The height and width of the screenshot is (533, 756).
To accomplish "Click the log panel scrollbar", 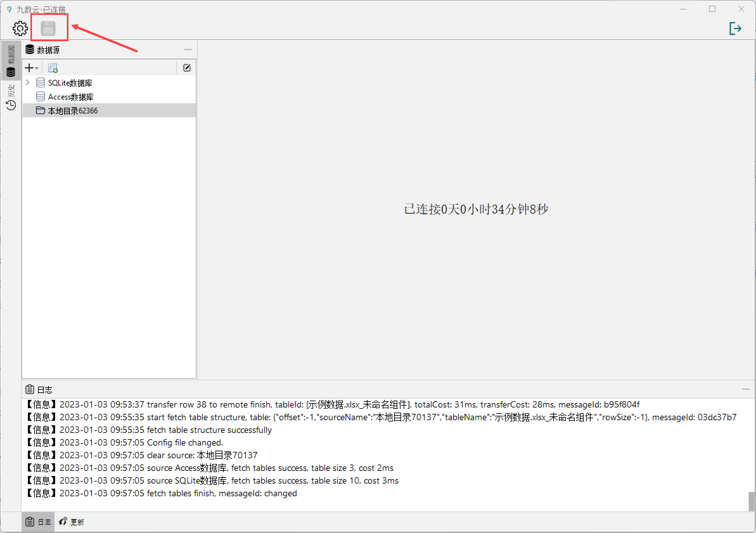I will pos(751,501).
